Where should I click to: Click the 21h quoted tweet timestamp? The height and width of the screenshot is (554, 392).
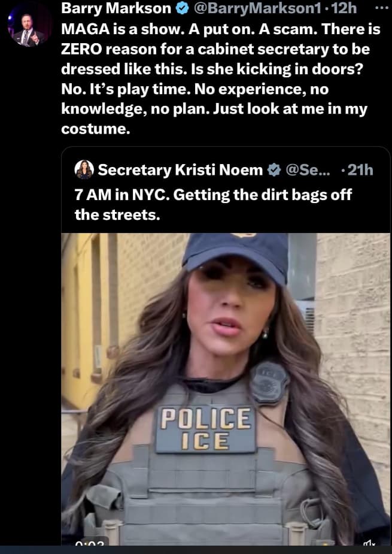[360, 170]
